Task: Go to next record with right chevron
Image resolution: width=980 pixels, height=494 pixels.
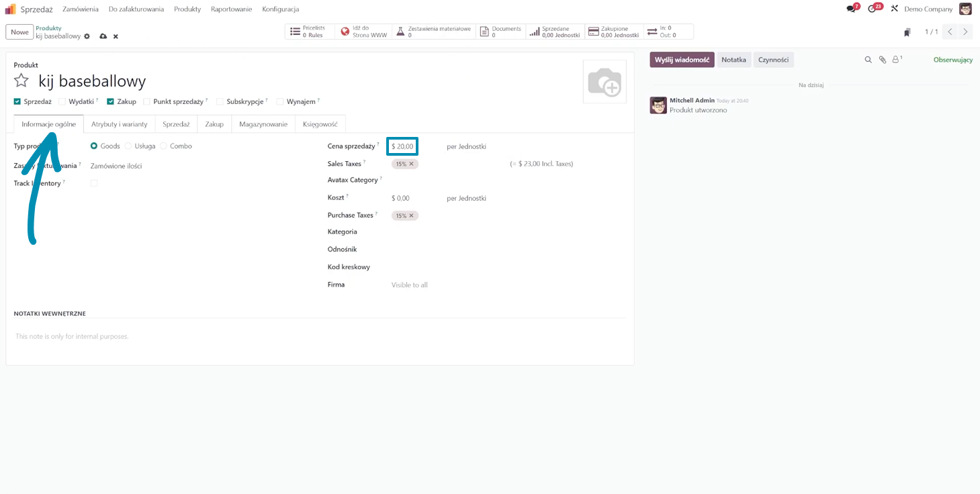Action: point(966,32)
